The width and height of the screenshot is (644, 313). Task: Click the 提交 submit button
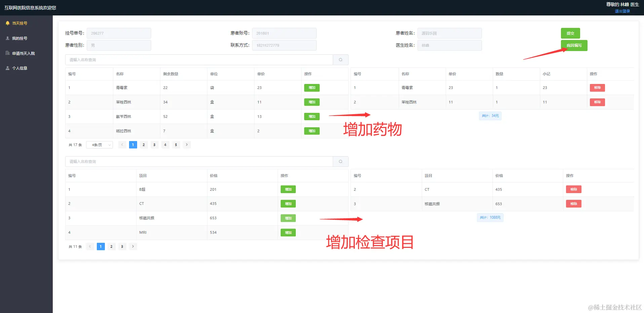pyautogui.click(x=570, y=33)
